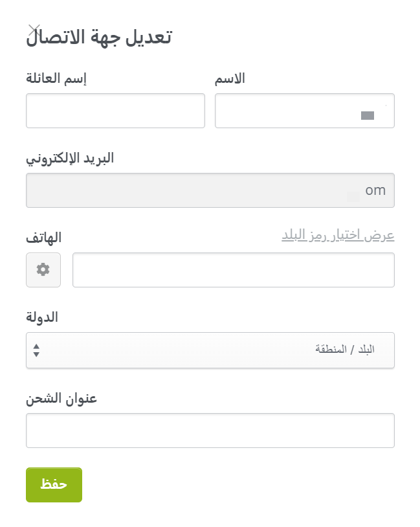
Task: Click the up-down arrows on country selector
Action: click(37, 350)
